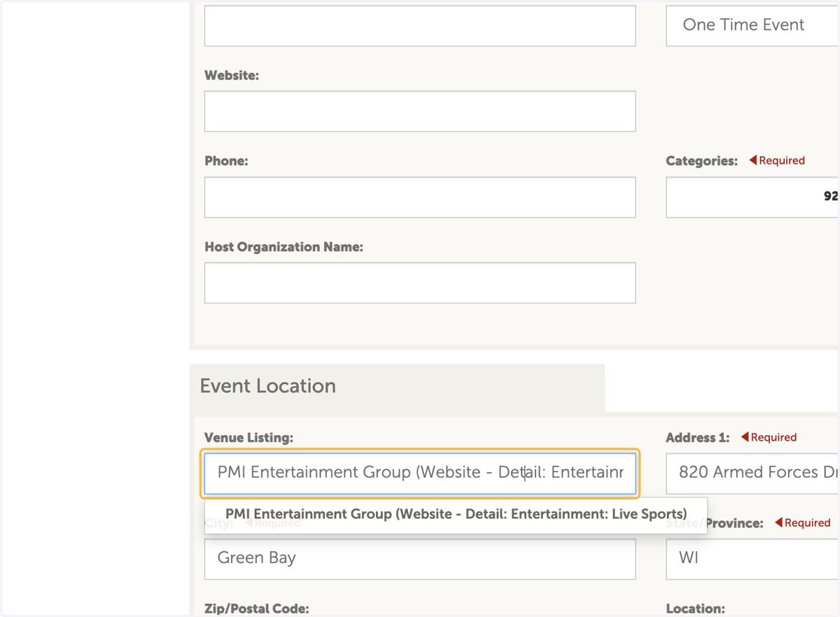Click into the Venue Listing input field

coord(420,473)
